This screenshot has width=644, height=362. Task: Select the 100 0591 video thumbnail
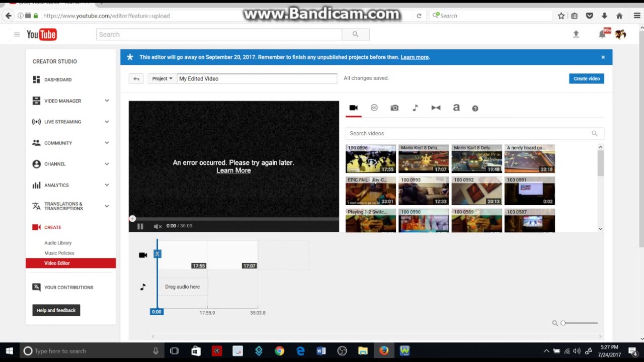530,191
